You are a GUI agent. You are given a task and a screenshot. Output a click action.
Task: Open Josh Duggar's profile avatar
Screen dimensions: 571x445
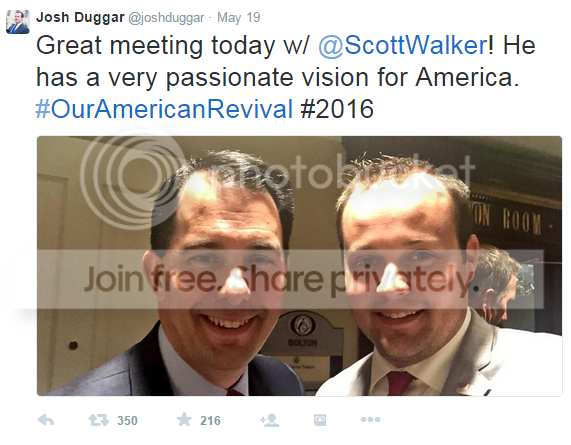point(18,22)
